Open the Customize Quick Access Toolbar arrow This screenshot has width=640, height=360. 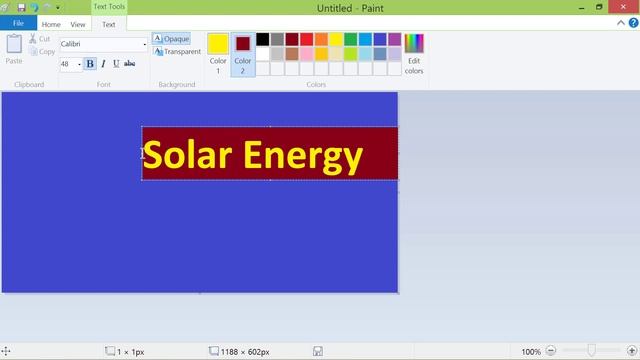pyautogui.click(x=58, y=7)
